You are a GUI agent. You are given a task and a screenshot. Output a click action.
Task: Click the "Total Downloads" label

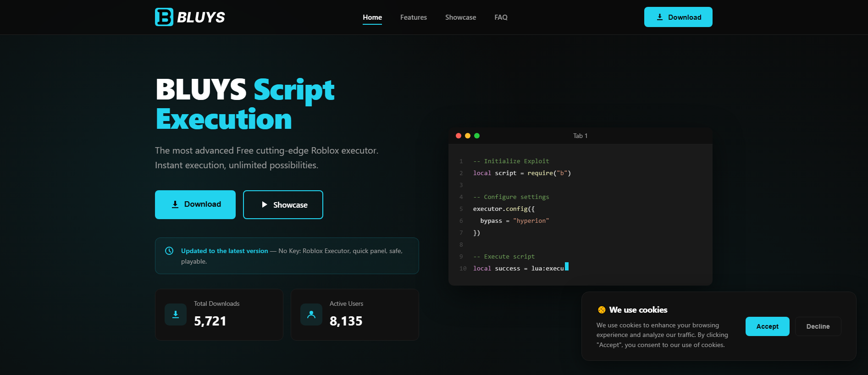(x=217, y=303)
